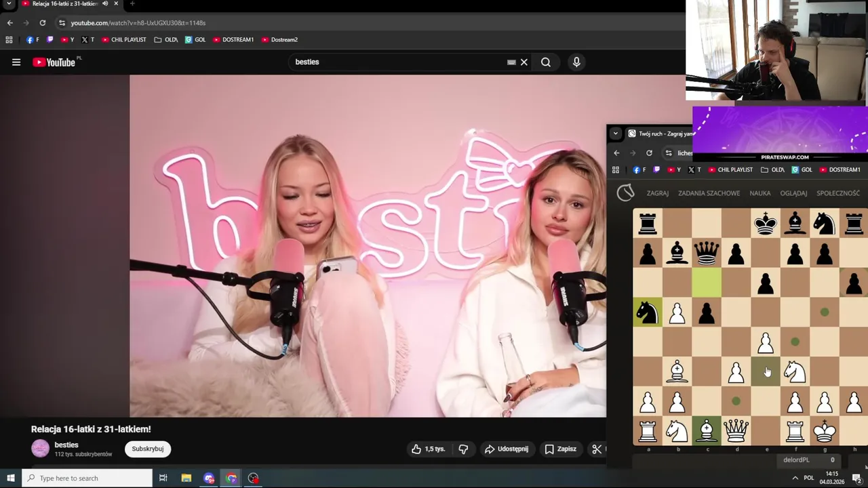Click the taskbar 'Type here to search' box
The image size is (868, 488).
87,479
